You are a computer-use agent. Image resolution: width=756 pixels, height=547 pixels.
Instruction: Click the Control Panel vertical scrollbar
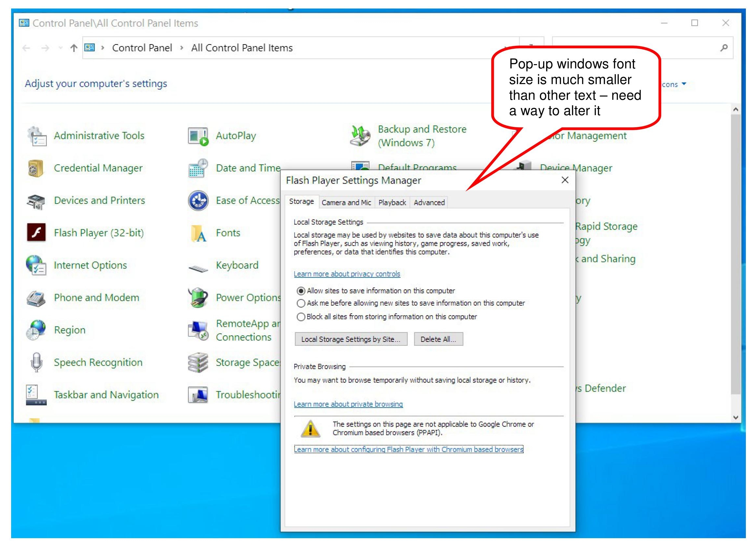pos(736,254)
